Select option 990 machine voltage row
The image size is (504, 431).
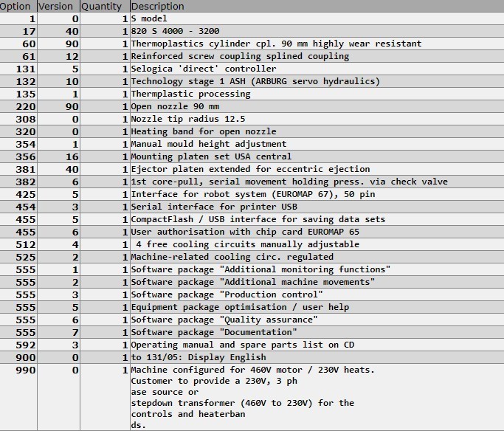coord(252,397)
